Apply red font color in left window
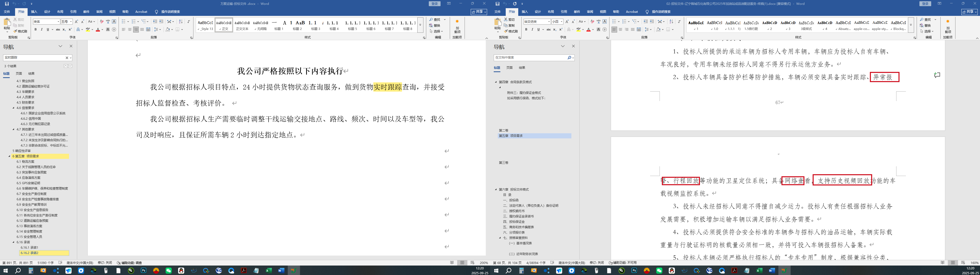980x275 pixels. [x=98, y=29]
